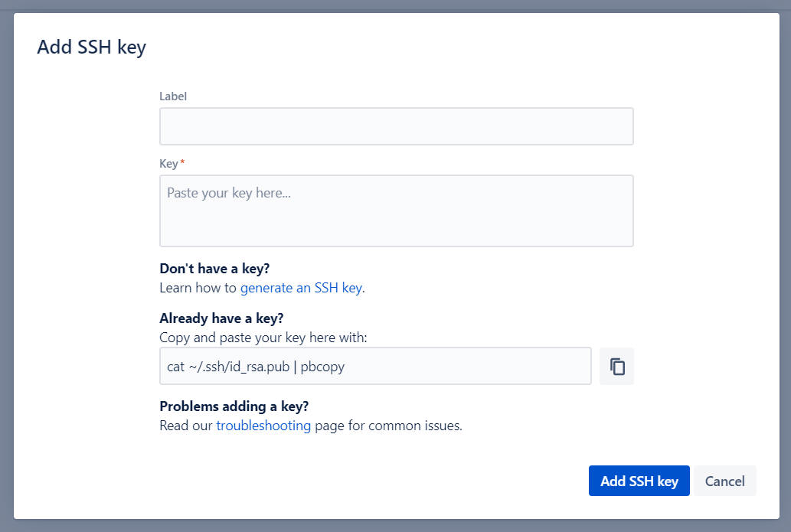Cancel the Add SSH key dialog
The height and width of the screenshot is (532, 791).
(724, 481)
